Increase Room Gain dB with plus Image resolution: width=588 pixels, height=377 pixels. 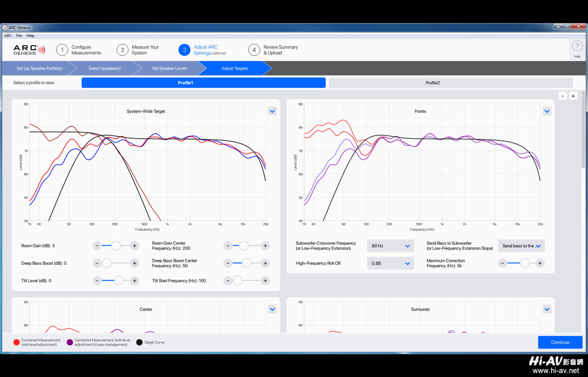click(134, 246)
